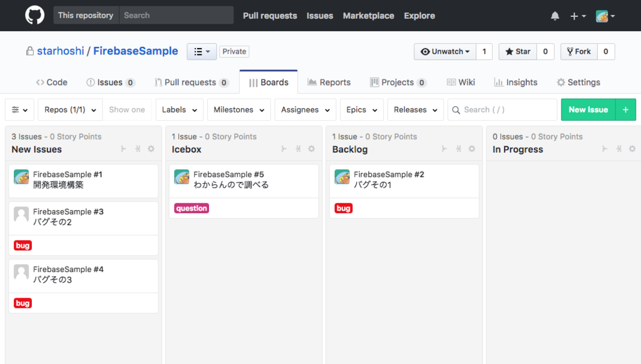The height and width of the screenshot is (364, 641).
Task: Expand the Repos (1/1) filter
Action: point(70,109)
